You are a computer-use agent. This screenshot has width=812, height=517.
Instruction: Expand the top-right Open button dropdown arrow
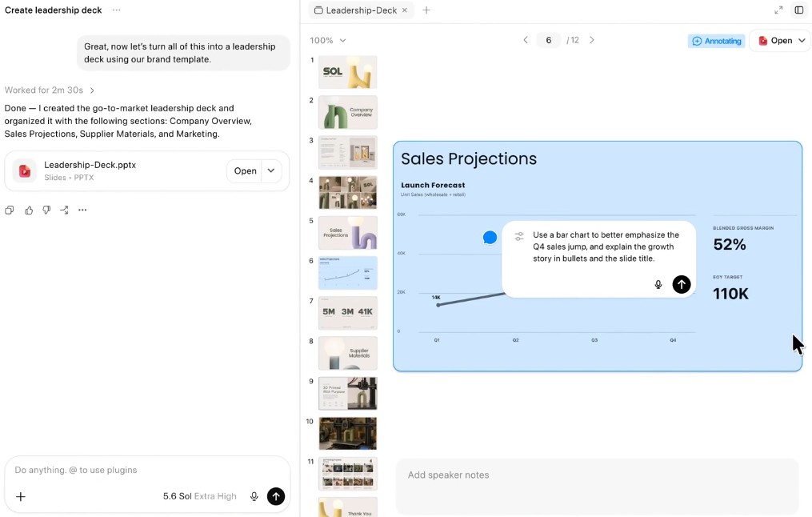(802, 40)
